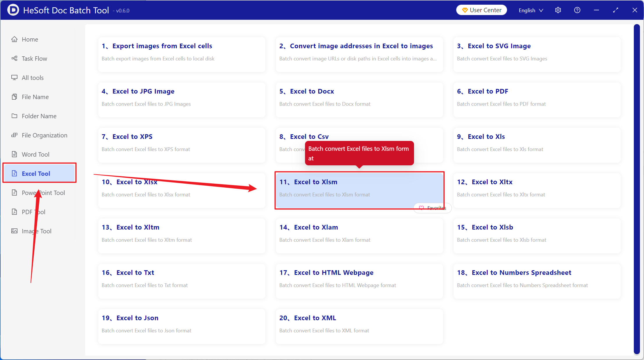
Task: Click 'Batch export images from Excel cells to local disk'
Action: pyautogui.click(x=158, y=59)
